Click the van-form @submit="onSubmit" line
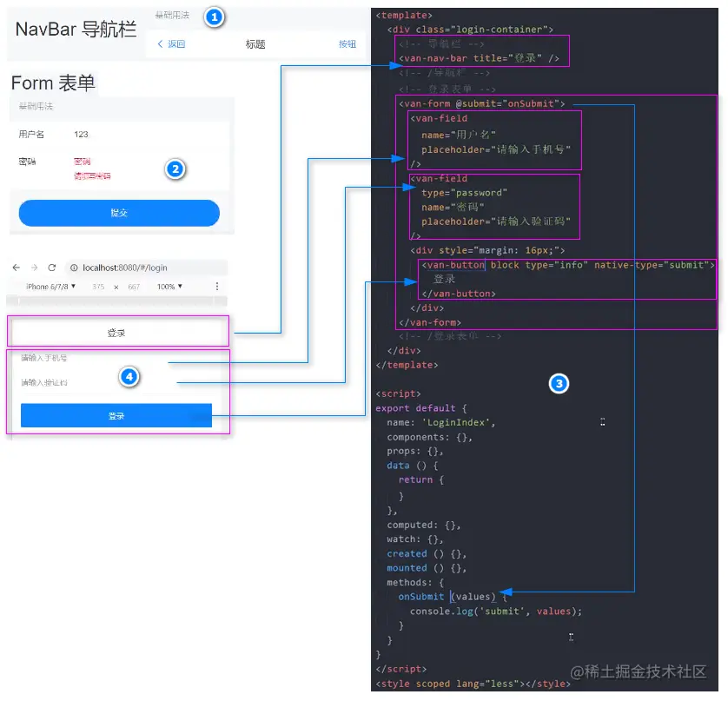This screenshot has height=701, width=728. click(x=482, y=103)
